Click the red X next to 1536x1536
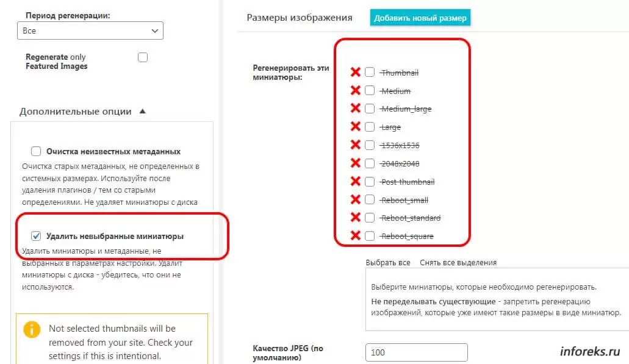 (x=356, y=145)
